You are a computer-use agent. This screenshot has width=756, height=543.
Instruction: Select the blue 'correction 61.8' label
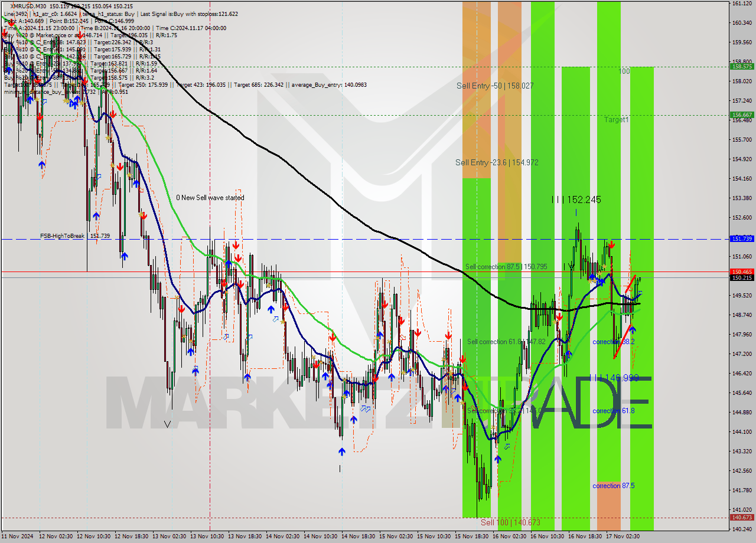(614, 411)
